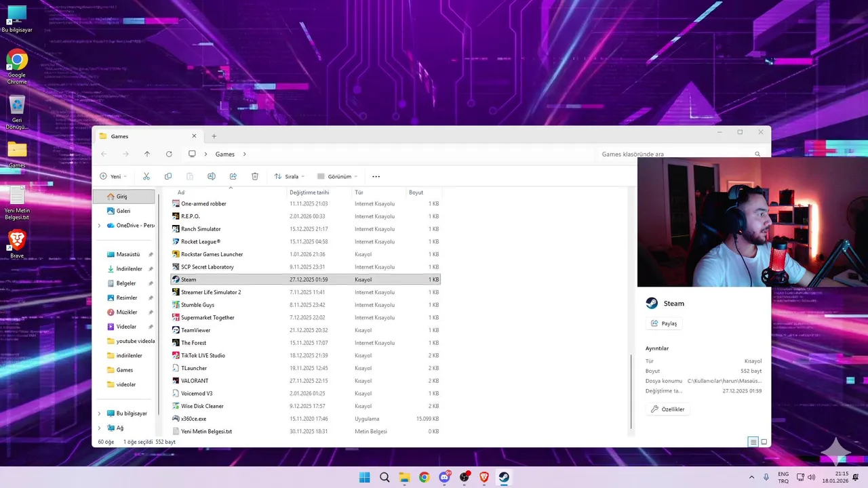The height and width of the screenshot is (488, 868).
Task: Sort by the Tür column header
Action: click(x=359, y=192)
